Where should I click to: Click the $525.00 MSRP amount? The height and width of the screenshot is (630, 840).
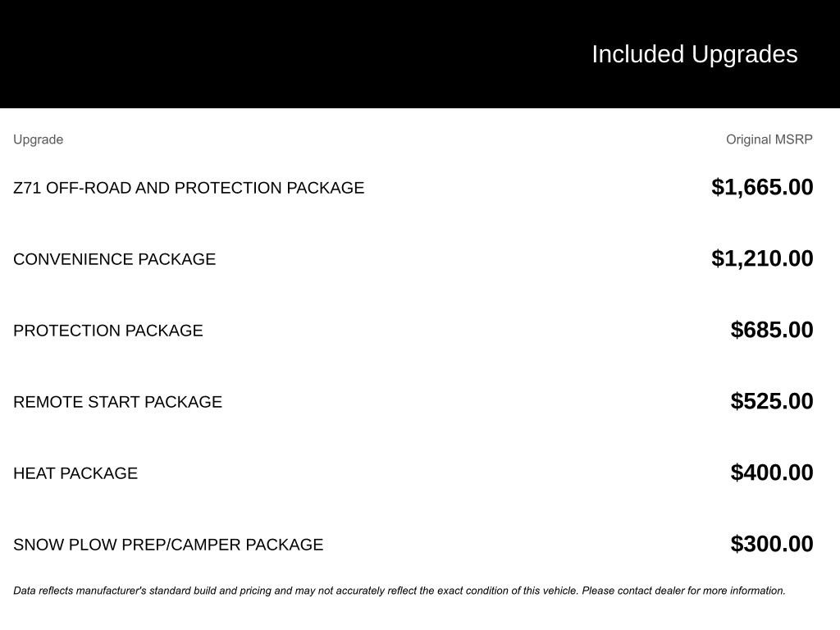(x=772, y=401)
